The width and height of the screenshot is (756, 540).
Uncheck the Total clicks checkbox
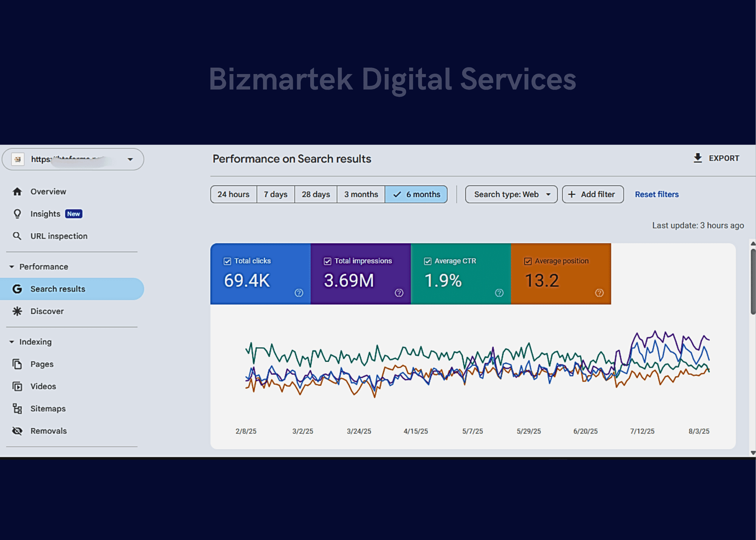[227, 261]
